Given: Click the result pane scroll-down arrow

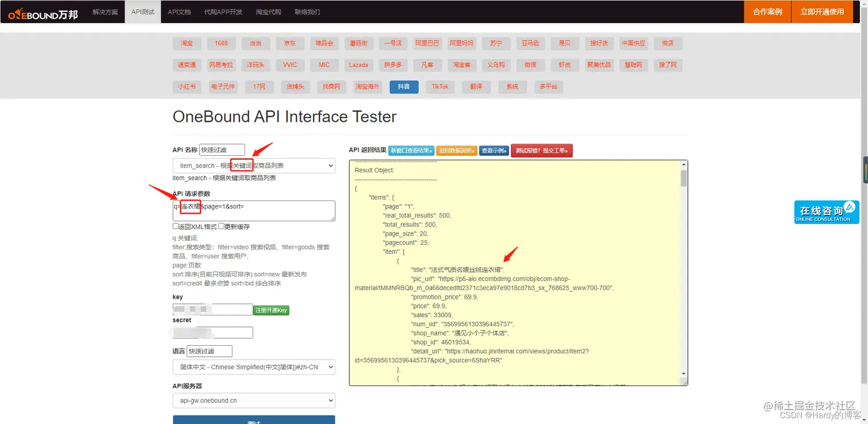Looking at the screenshot, I should [683, 373].
